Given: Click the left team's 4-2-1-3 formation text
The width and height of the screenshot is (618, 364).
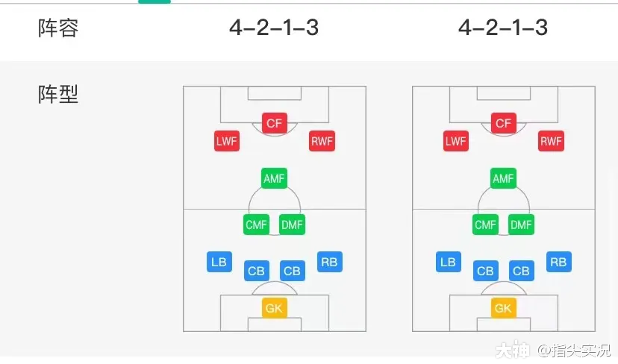Looking at the screenshot, I should (x=274, y=28).
